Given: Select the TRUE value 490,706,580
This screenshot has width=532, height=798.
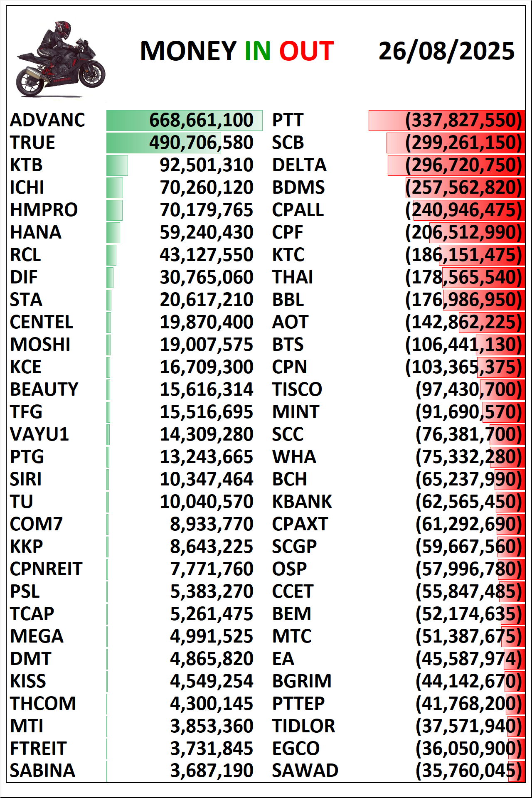Looking at the screenshot, I should coord(201,143).
